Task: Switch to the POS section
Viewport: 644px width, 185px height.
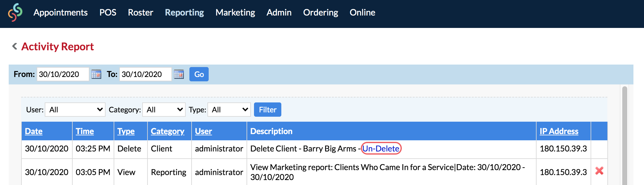Action: [x=108, y=12]
